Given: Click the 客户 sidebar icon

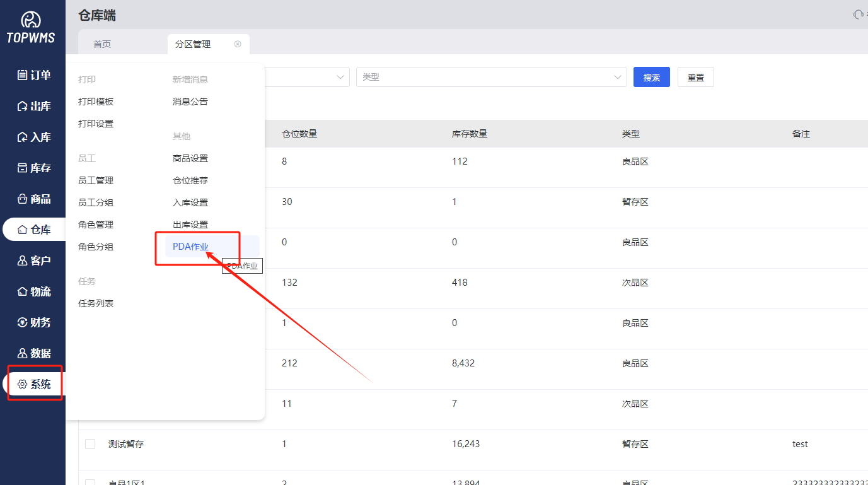Looking at the screenshot, I should 23,260.
